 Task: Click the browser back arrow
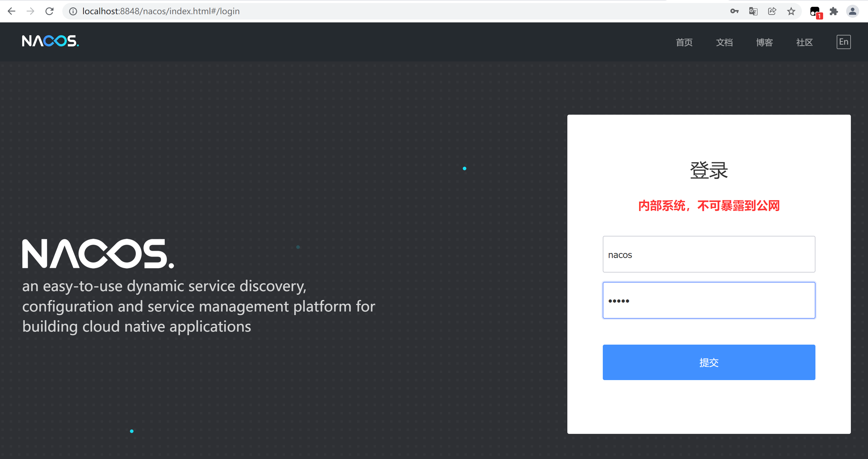(12, 11)
